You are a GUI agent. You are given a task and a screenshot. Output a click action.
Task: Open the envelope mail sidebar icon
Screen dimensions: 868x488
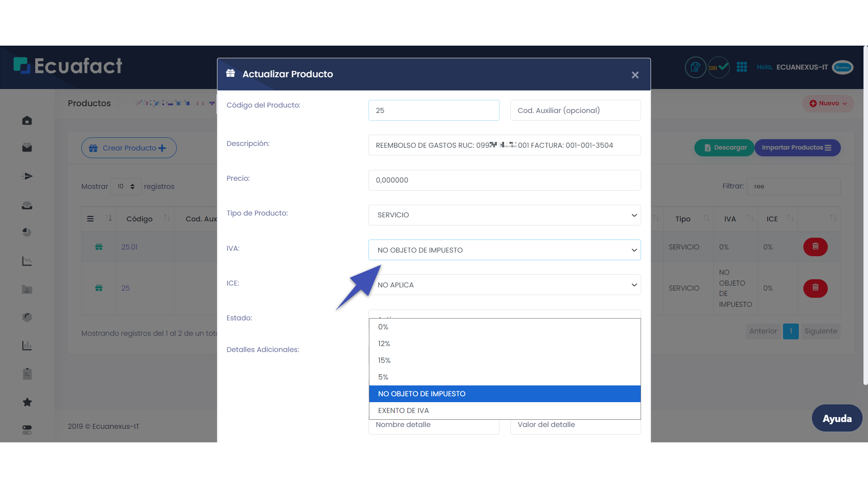(27, 148)
